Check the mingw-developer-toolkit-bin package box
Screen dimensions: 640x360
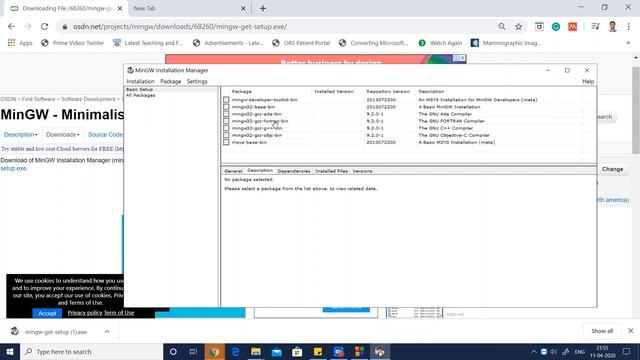226,100
